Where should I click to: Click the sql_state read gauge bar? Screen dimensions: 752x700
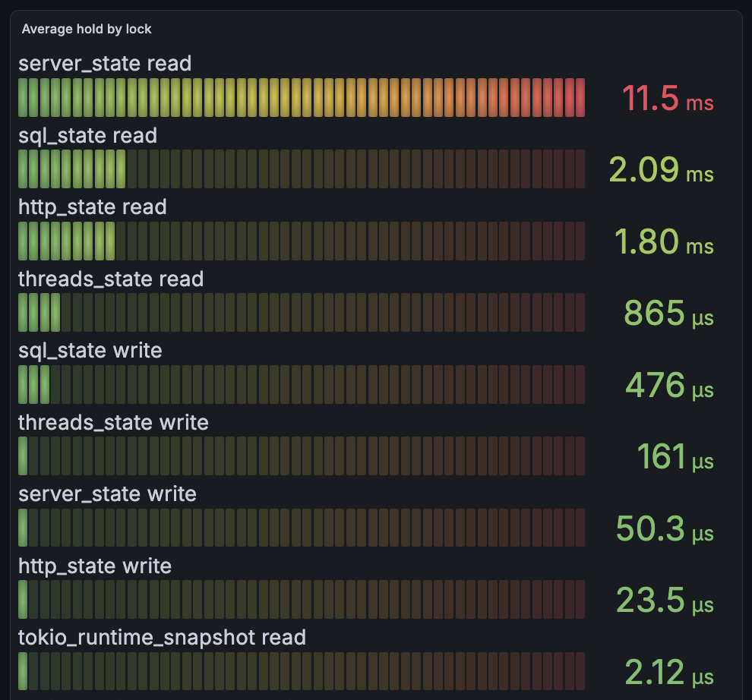(302, 169)
